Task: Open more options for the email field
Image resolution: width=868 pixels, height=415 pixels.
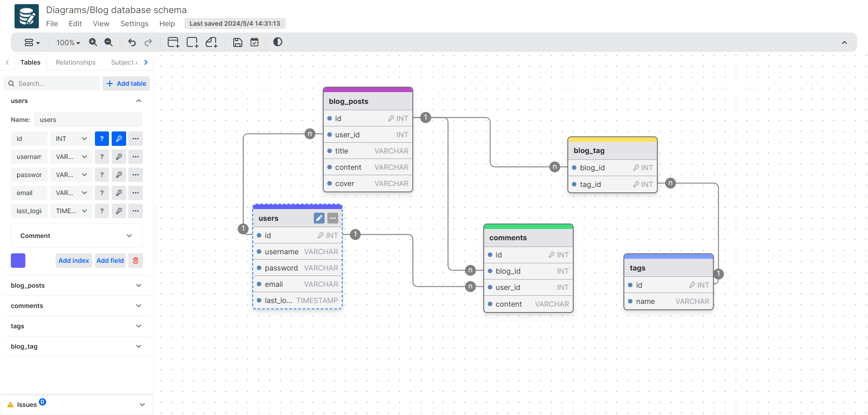Action: coord(136,193)
